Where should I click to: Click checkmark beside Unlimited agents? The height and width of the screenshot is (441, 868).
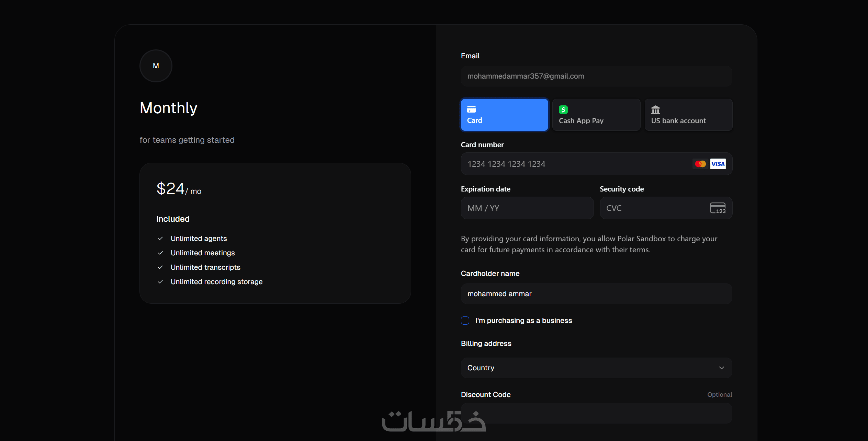click(x=160, y=239)
